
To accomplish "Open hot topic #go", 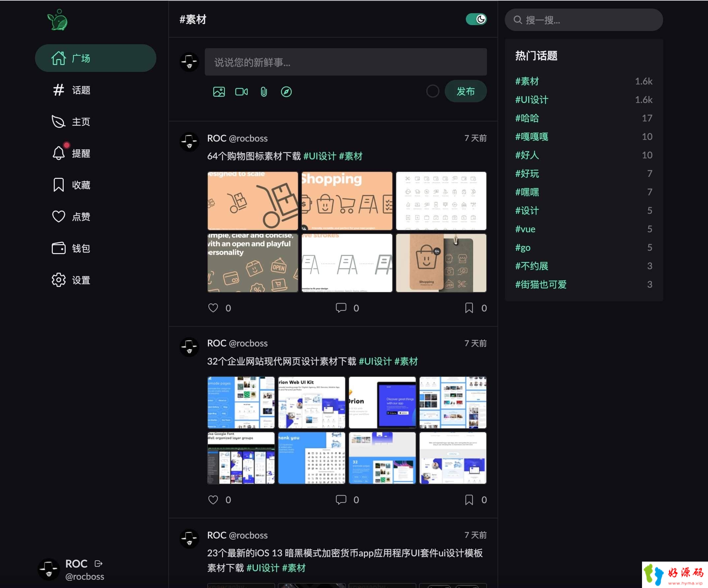I will tap(523, 247).
